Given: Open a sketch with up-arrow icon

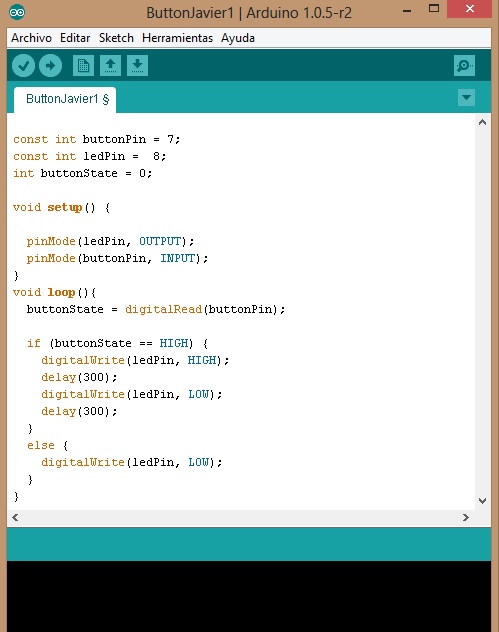Looking at the screenshot, I should point(110,65).
